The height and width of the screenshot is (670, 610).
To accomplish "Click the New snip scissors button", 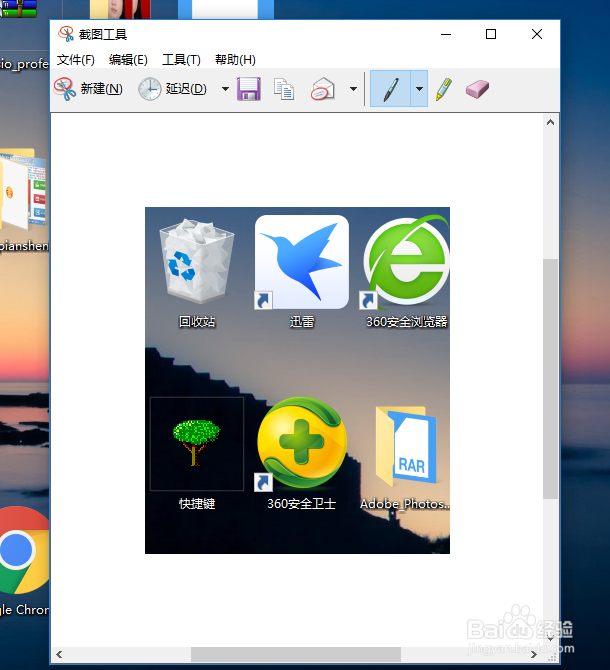I will (88, 89).
